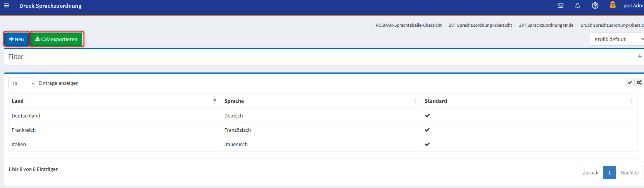Image resolution: width=644 pixels, height=188 pixels.
Task: Click the orange user avatar icon
Action: [613, 5]
